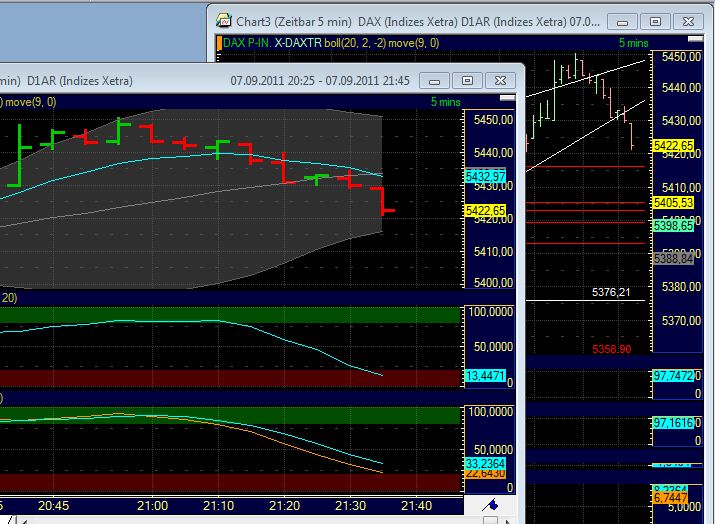The width and height of the screenshot is (715, 524).
Task: Click the white handle in Chart3 window header
Action: pos(695,39)
